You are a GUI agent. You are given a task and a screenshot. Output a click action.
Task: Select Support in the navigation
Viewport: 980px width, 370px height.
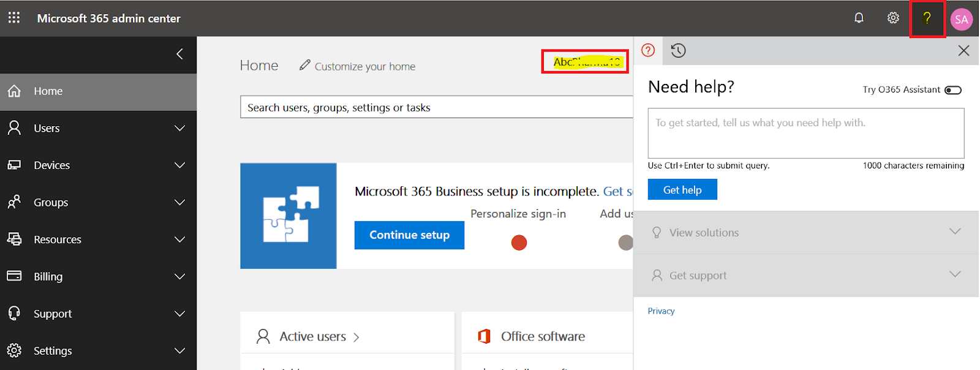[98, 314]
